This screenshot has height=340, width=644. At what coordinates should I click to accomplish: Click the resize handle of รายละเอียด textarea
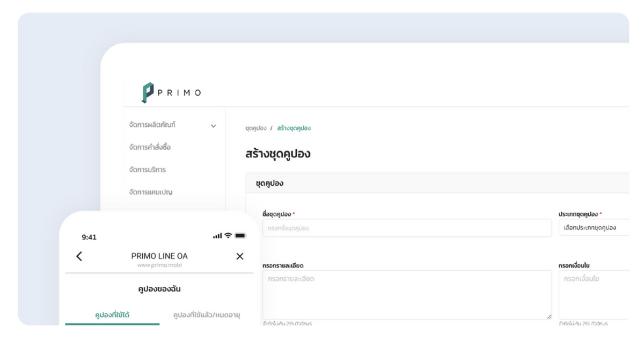548,316
